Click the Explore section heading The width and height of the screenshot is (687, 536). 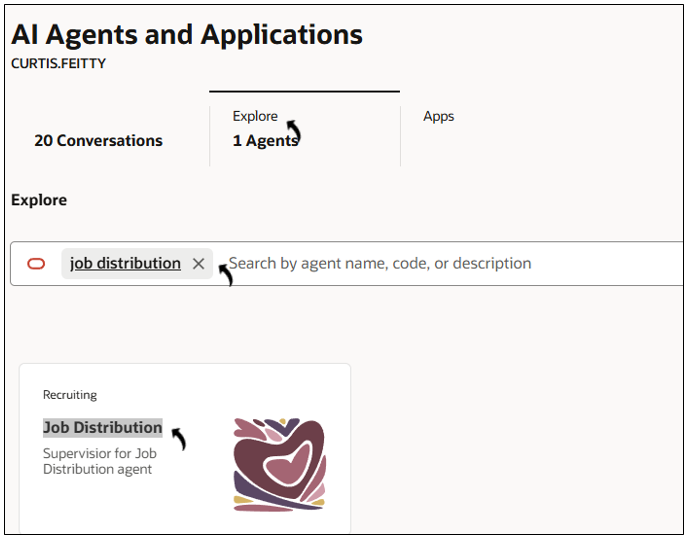[x=39, y=200]
